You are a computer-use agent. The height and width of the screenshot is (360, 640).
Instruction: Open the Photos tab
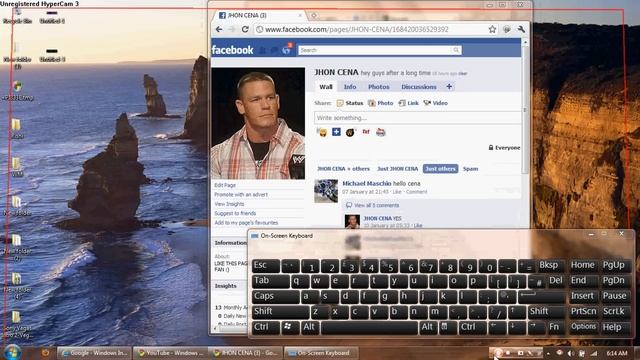coord(379,87)
